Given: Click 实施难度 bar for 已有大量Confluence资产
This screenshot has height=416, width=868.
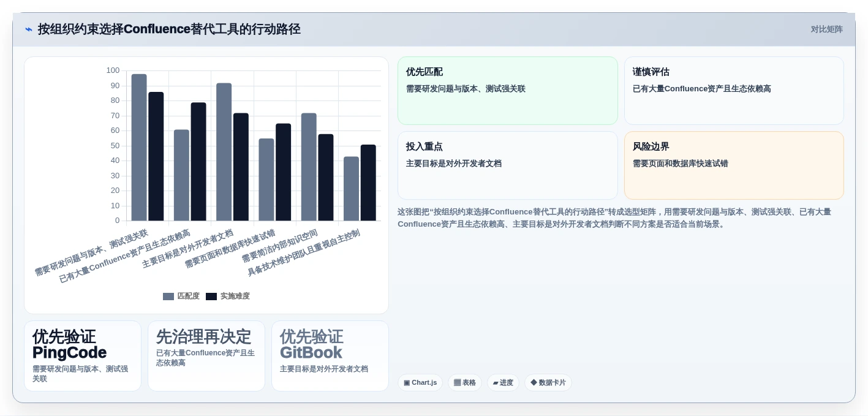Looking at the screenshot, I should [x=198, y=162].
